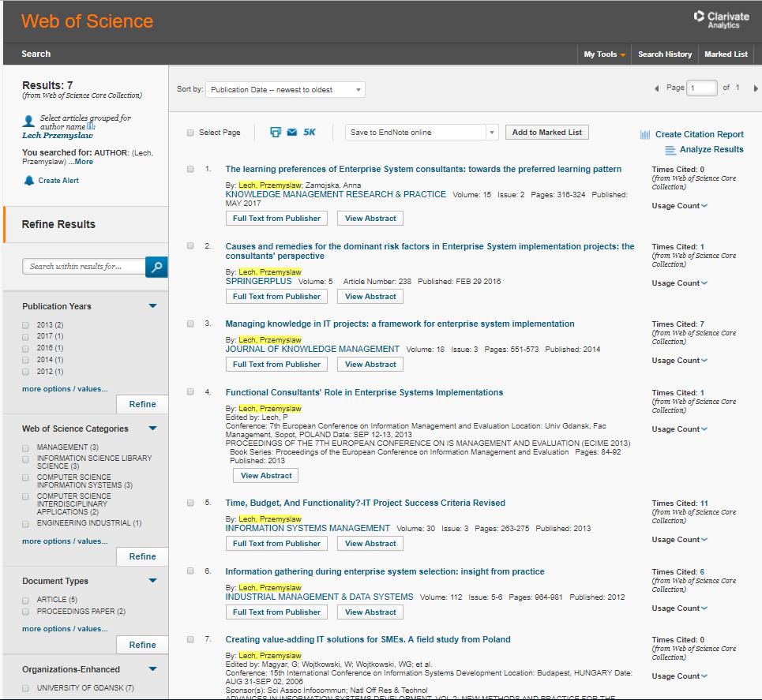
Task: Open Search History
Action: 665,54
